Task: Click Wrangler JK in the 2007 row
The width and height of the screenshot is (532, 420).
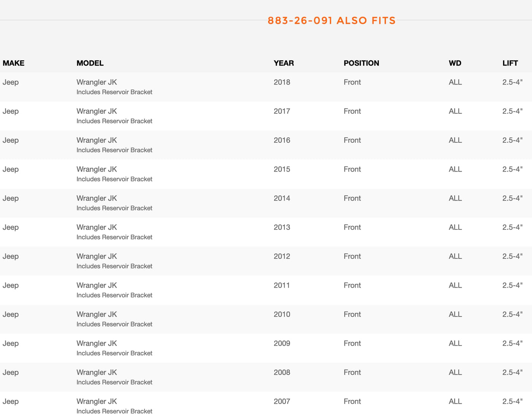Action: pos(97,401)
